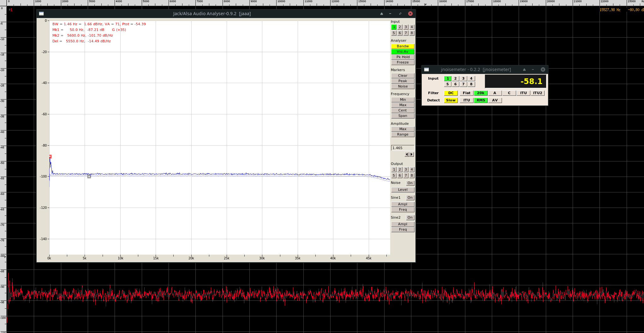Toggle Vid.Av video averaging
The width and height of the screenshot is (644, 333).
(x=402, y=51)
